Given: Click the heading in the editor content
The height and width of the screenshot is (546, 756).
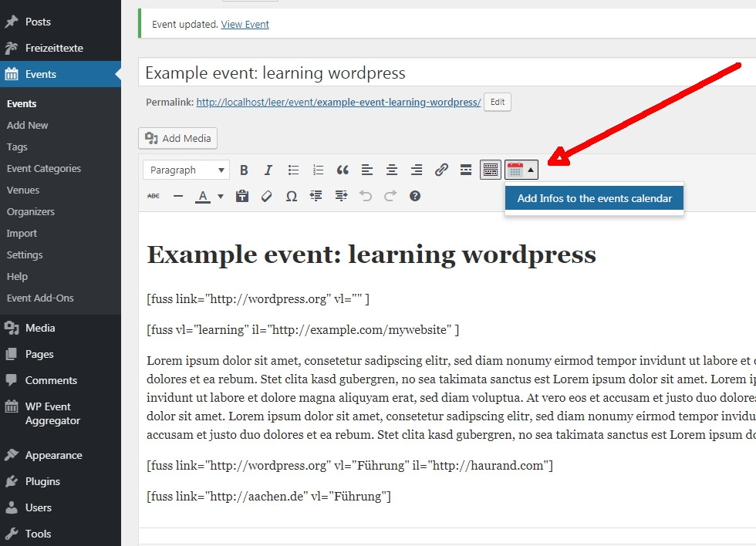Looking at the screenshot, I should (x=371, y=254).
